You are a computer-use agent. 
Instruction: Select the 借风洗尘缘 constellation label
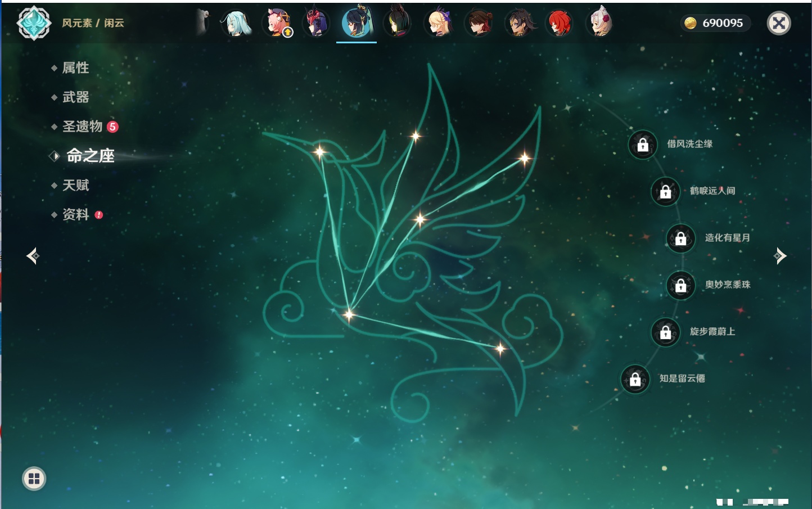click(x=690, y=144)
